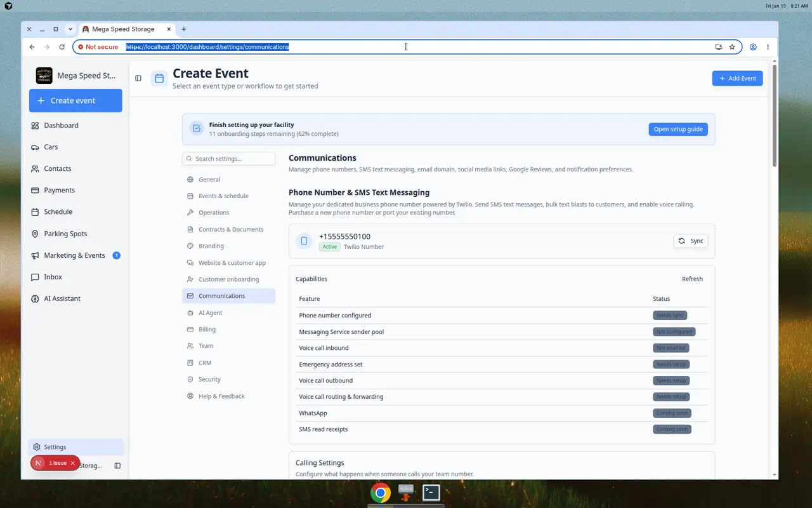Click the Customer onboarding person-plus icon

190,279
